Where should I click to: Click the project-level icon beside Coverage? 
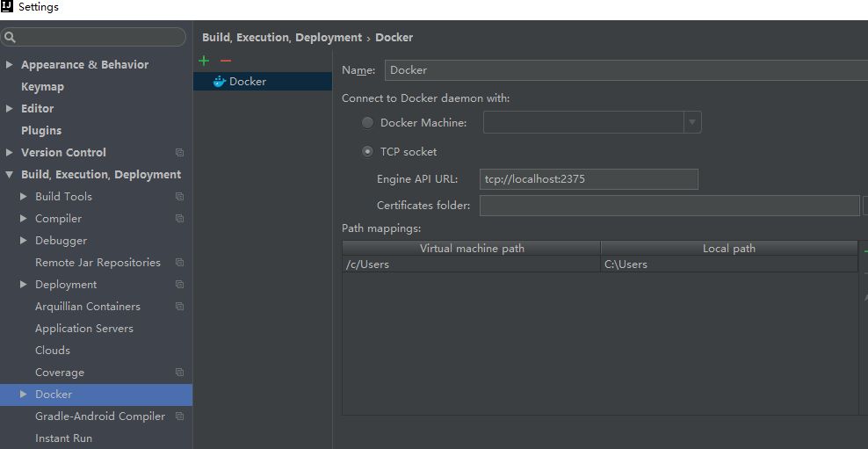tap(179, 372)
